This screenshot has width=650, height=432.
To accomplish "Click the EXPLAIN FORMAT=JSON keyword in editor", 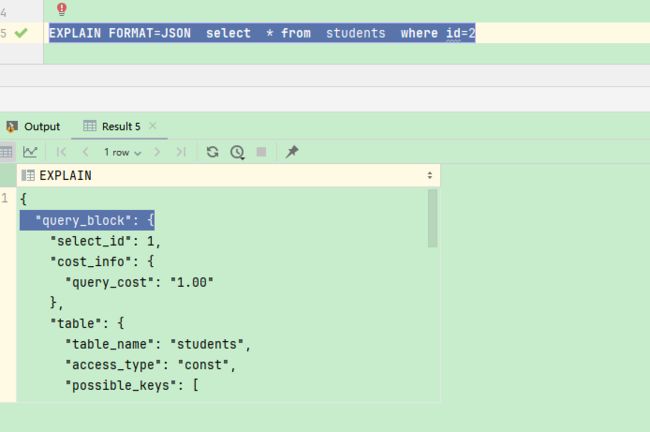I will coord(120,33).
